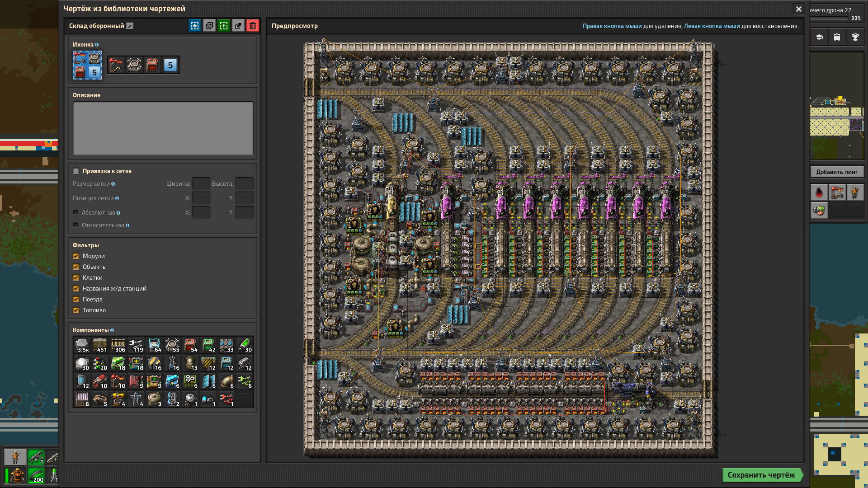Toggle the Топливо filter checkbox
The image size is (868, 488).
[x=76, y=310]
